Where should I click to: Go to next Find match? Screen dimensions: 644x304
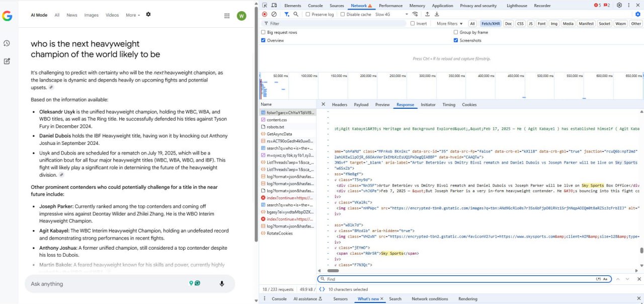[627, 279]
